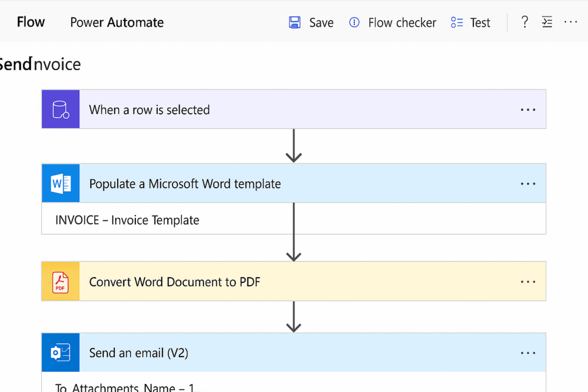The image size is (588, 392).
Task: Open options menu for When a row is selected
Action: coord(528,110)
